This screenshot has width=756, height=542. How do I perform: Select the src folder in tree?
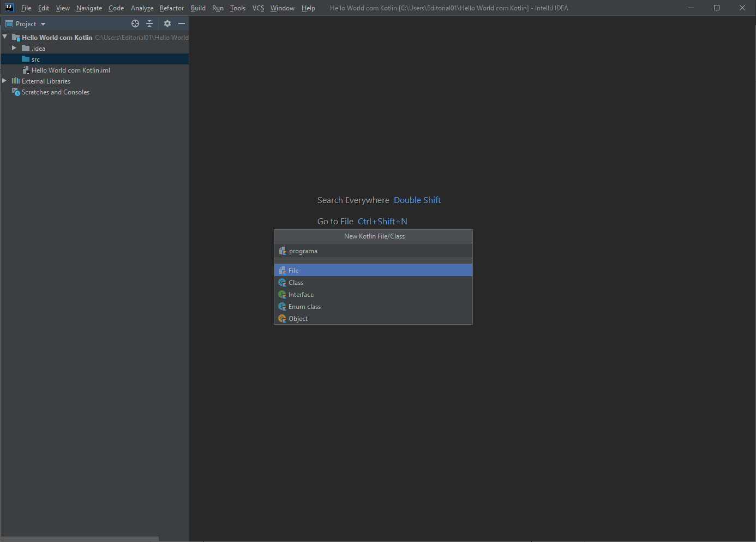coord(35,59)
